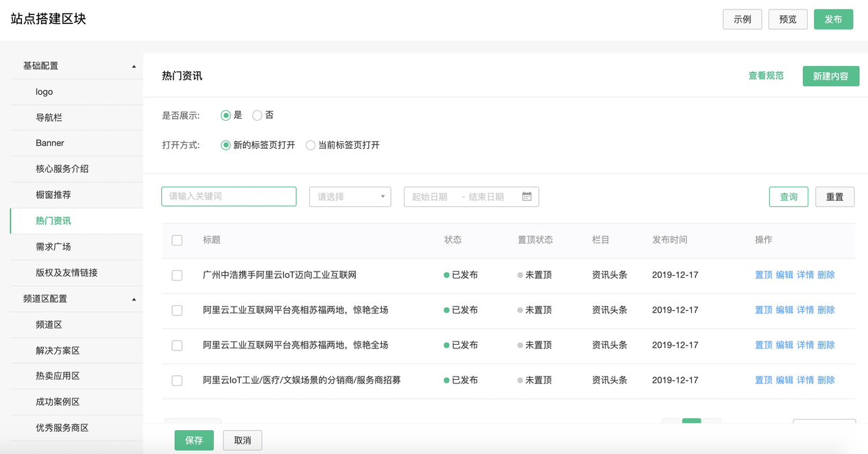Click the green 发布 button

click(x=833, y=19)
